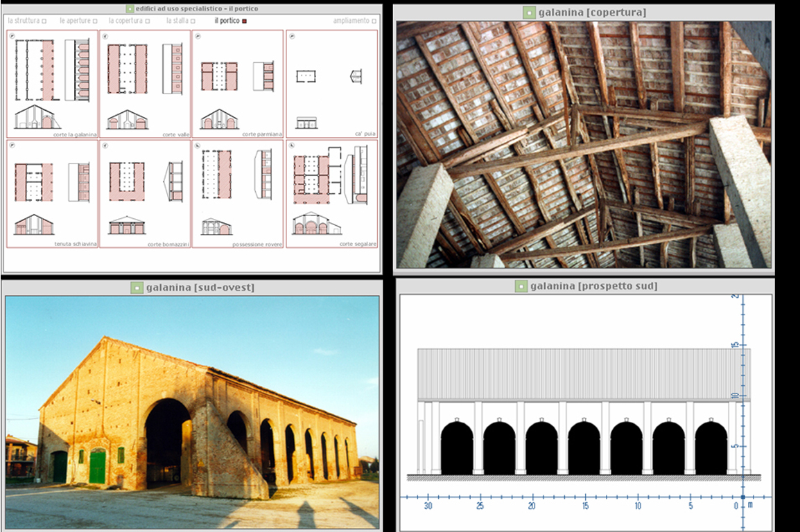800x532 pixels.
Task: Click green icon beside 'galanina [copertura]' title
Action: point(530,12)
